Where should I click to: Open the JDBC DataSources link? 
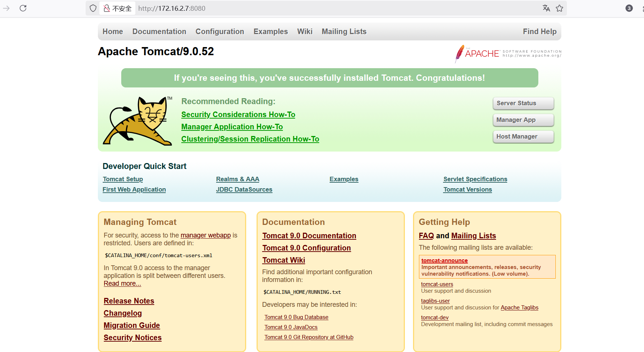244,189
